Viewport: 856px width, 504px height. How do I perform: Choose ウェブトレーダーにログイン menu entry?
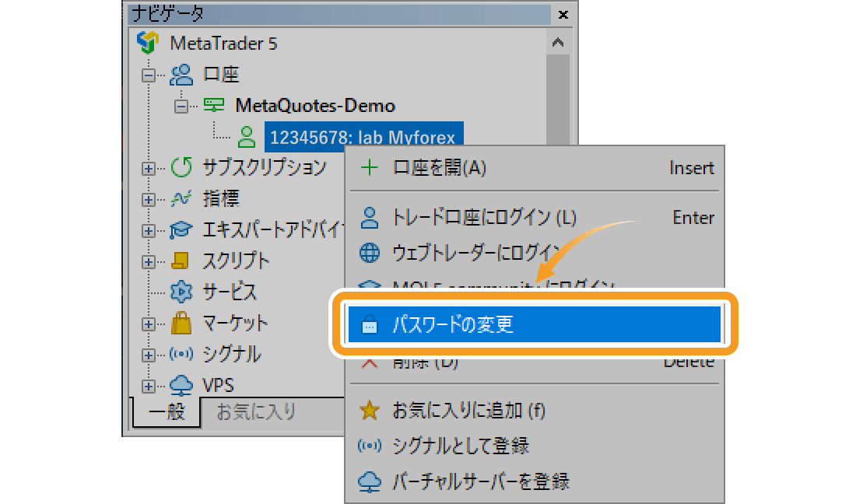(534, 253)
